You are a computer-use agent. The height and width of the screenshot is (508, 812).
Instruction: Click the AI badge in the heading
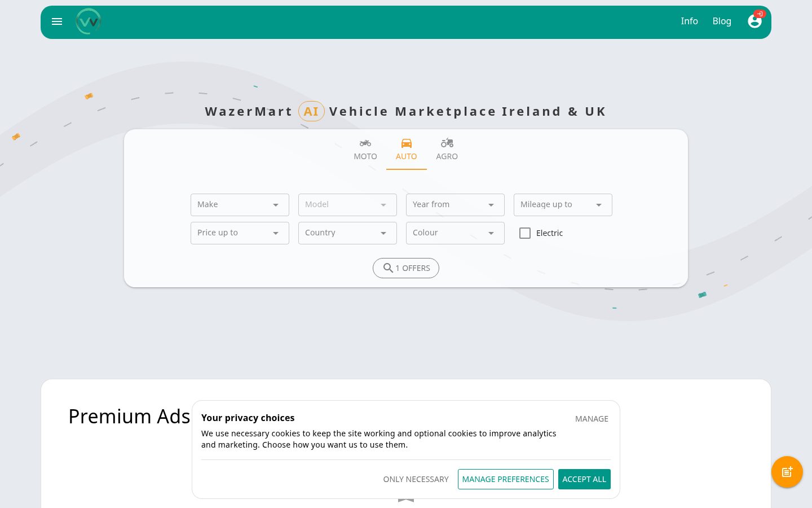311,111
